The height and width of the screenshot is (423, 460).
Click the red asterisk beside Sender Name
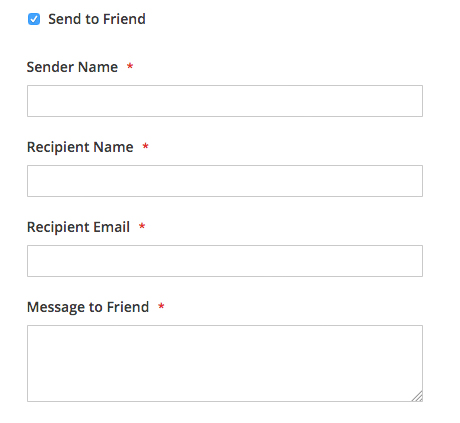130,66
